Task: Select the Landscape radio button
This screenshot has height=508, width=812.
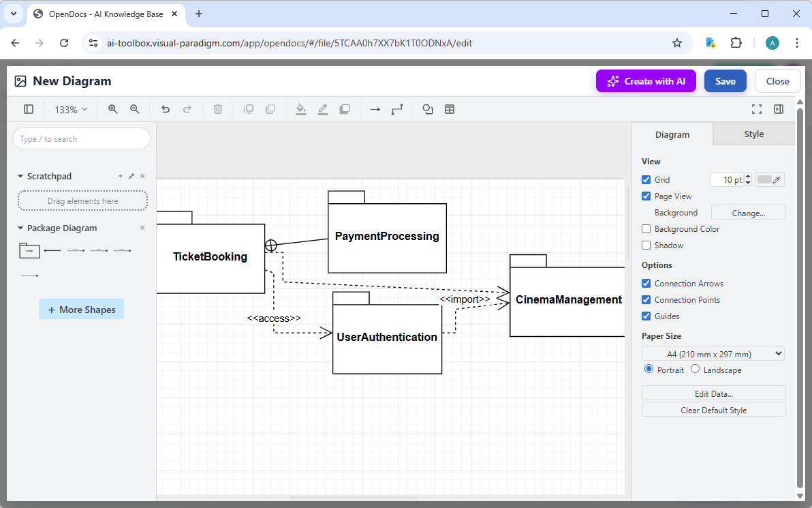Action: pyautogui.click(x=695, y=369)
